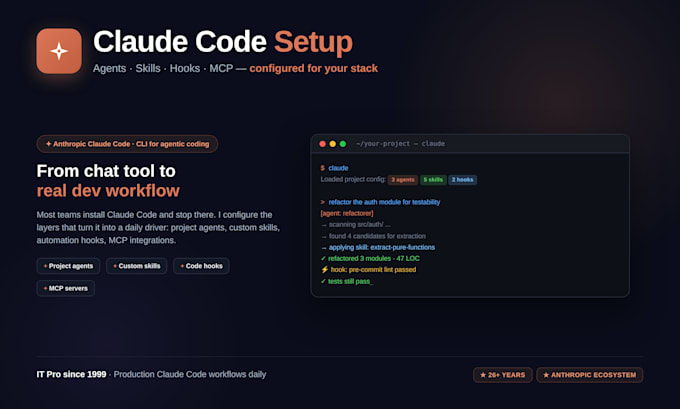Click the 'configured for your stack' text
The height and width of the screenshot is (409, 680).
[x=314, y=69]
